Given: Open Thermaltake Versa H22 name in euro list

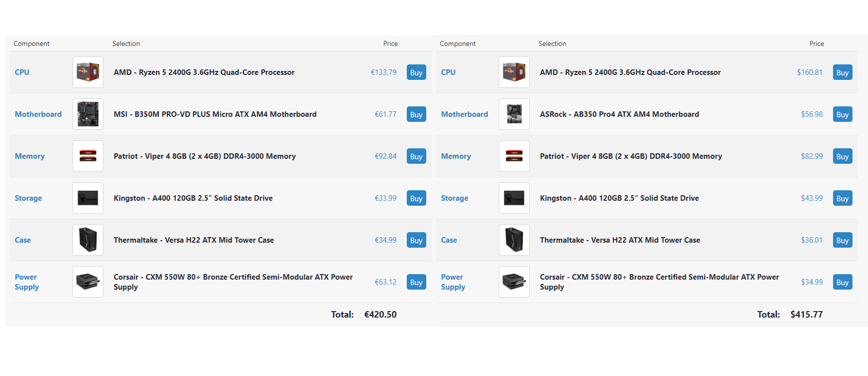Looking at the screenshot, I should pyautogui.click(x=194, y=240).
